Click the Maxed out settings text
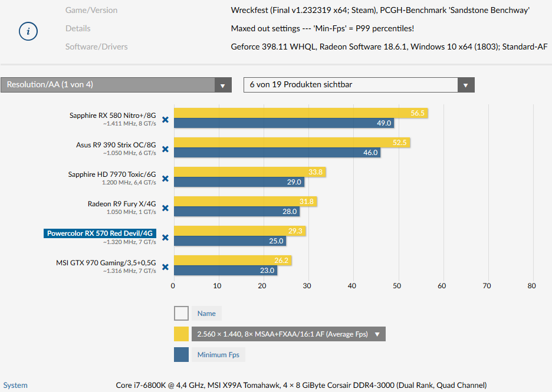Screen dimensions: 552x392 click(323, 28)
